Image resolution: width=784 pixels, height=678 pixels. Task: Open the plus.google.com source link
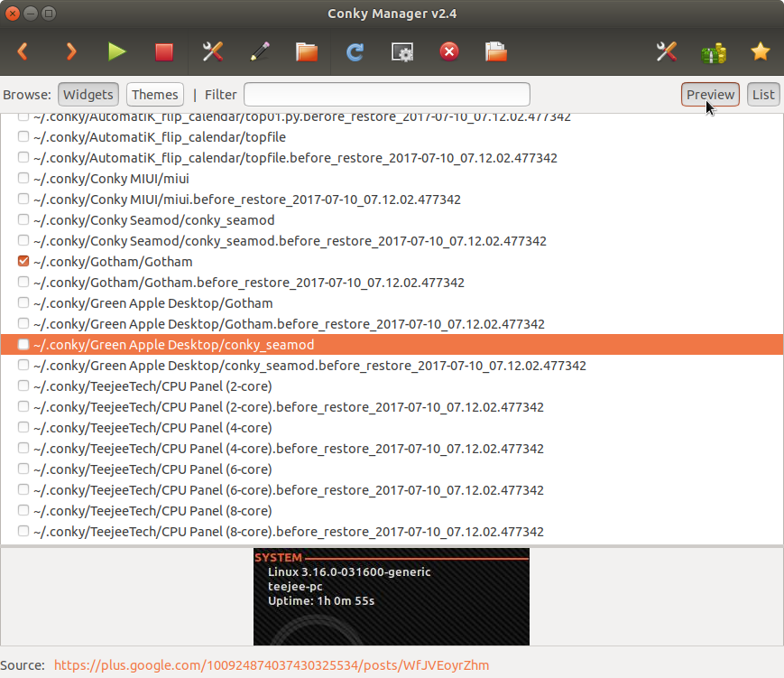click(272, 665)
